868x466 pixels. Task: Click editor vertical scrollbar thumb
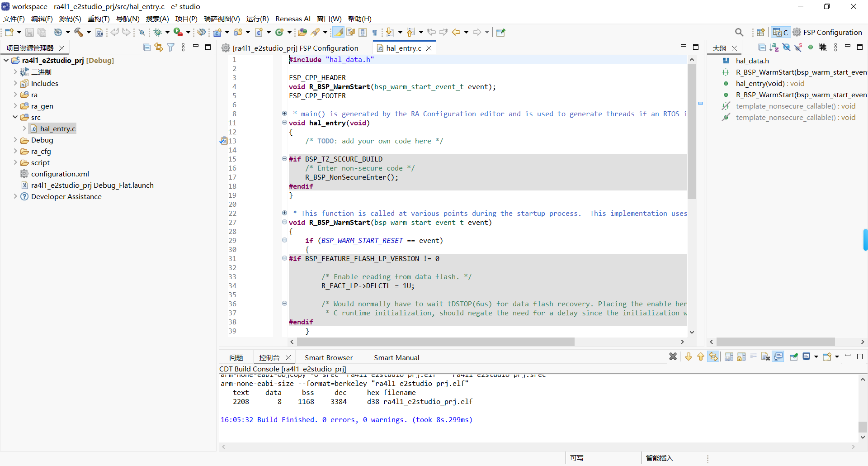(x=692, y=132)
